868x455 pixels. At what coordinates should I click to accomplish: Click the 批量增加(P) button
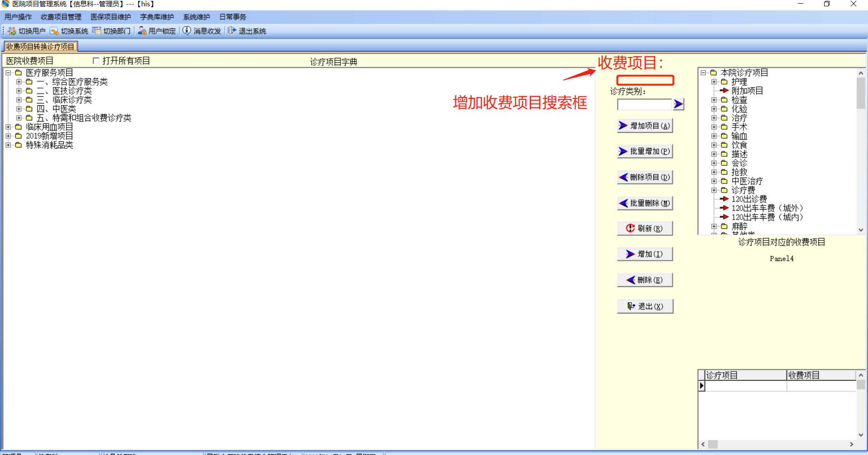pyautogui.click(x=645, y=151)
